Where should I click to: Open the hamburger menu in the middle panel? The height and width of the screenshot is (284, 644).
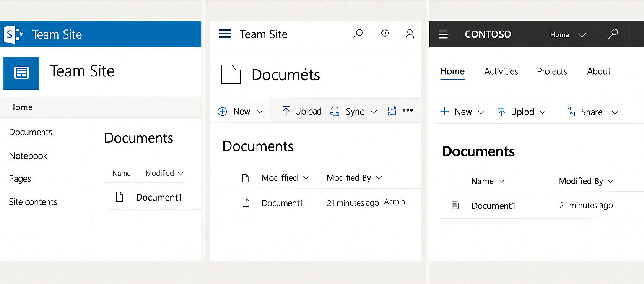(225, 34)
